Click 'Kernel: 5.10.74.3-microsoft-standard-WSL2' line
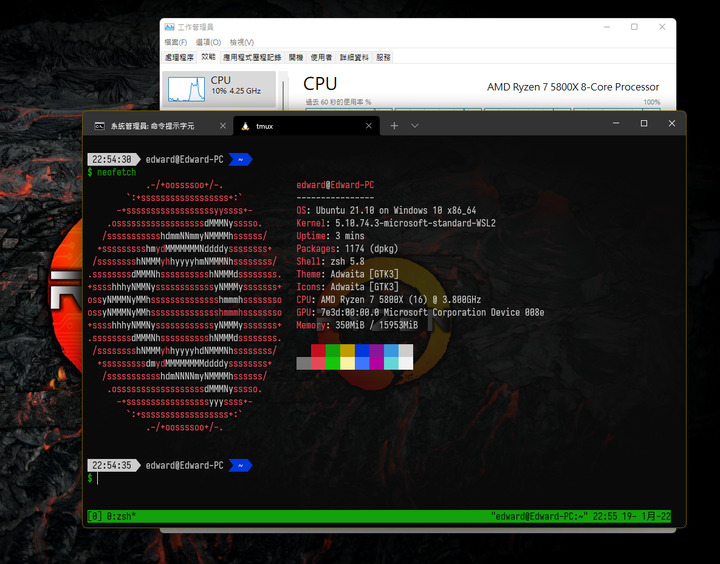Screen dimensions: 720x564 click(x=396, y=223)
